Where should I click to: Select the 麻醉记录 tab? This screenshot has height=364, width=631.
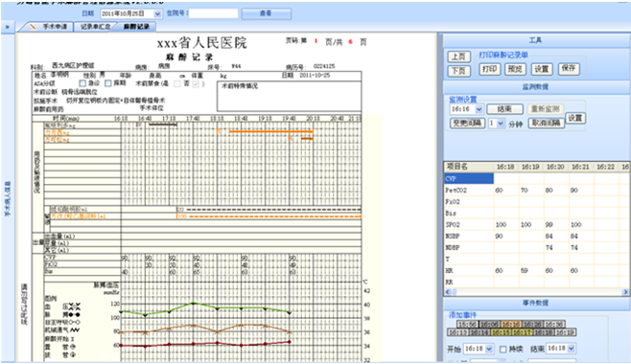tap(136, 27)
